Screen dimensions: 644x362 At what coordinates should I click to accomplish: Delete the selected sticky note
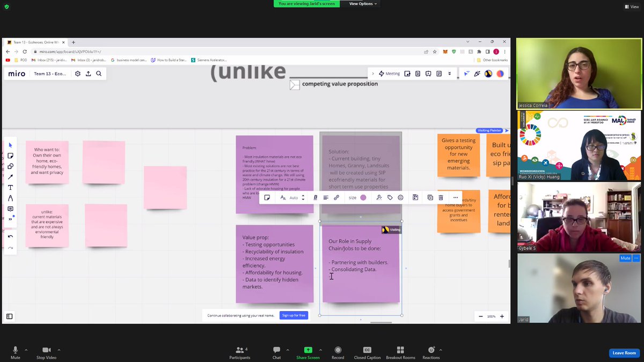[441, 197]
